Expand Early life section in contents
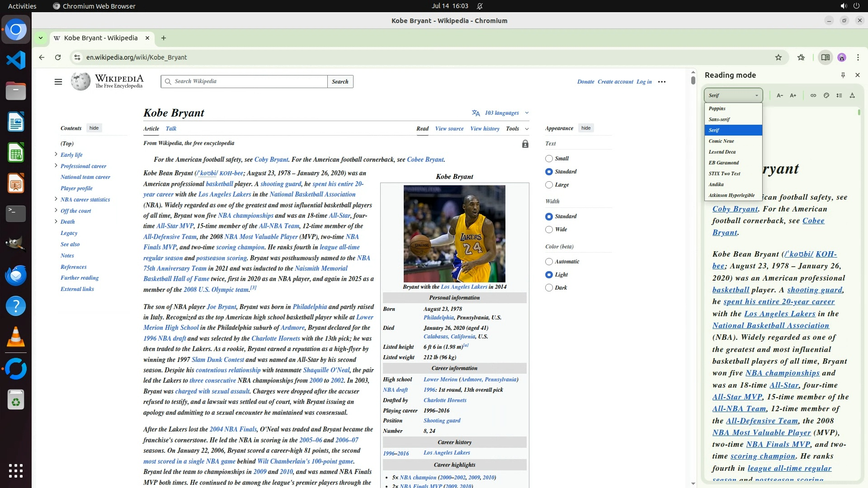Image resolution: width=868 pixels, height=488 pixels. pyautogui.click(x=56, y=155)
